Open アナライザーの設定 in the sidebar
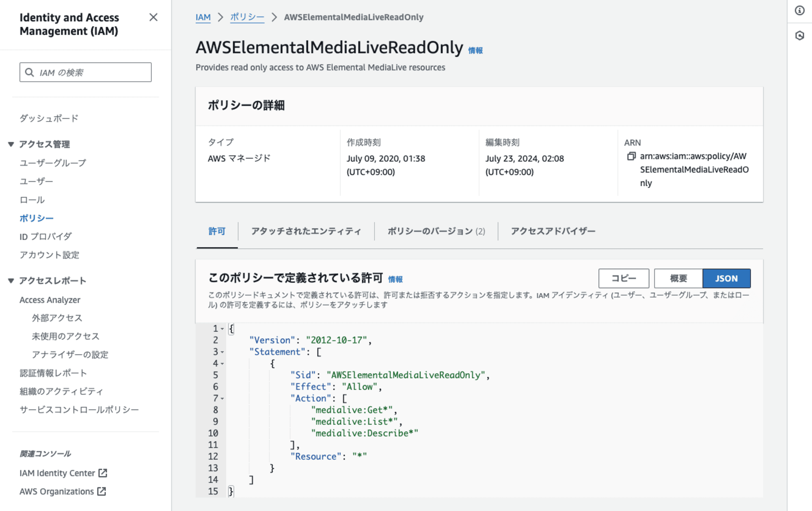 70,355
